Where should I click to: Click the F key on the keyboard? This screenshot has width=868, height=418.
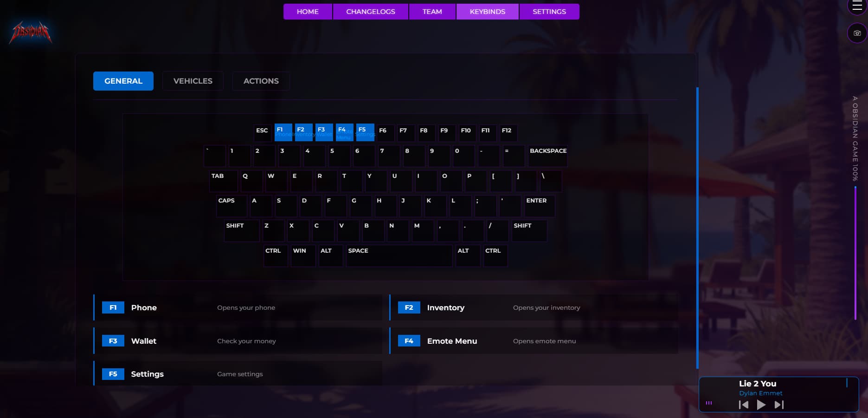click(x=335, y=206)
